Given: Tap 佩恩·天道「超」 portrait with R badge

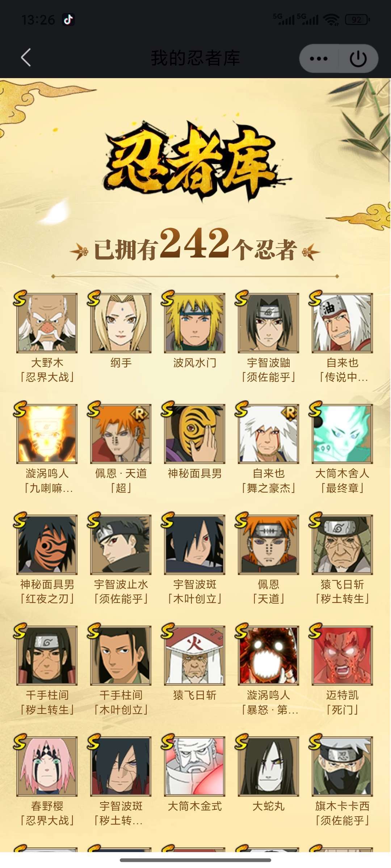Looking at the screenshot, I should (121, 434).
